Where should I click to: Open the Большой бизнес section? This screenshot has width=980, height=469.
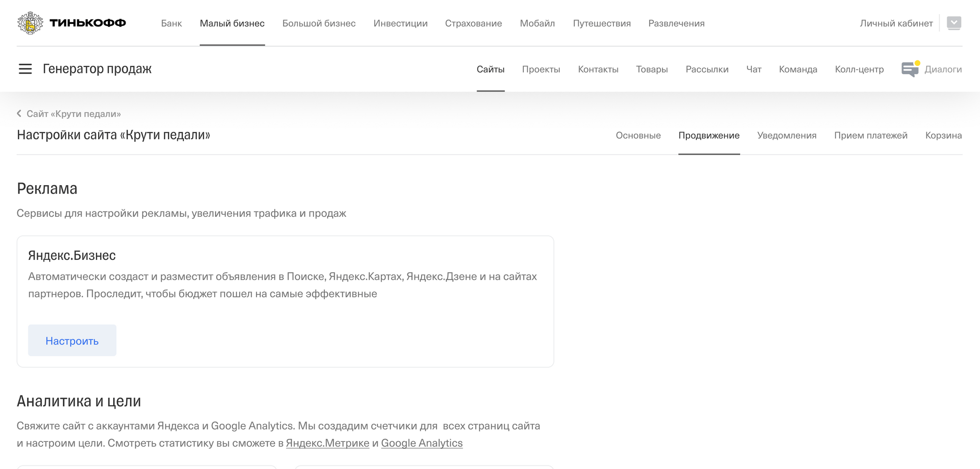319,23
